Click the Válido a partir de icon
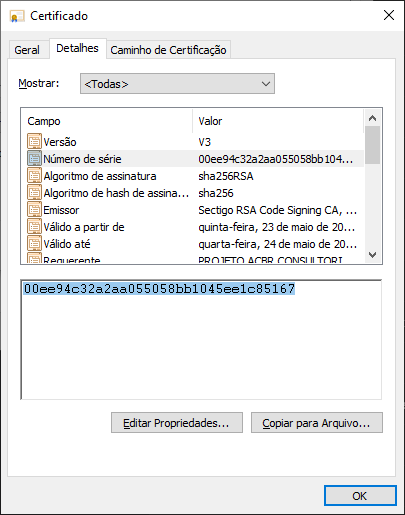 (34, 226)
